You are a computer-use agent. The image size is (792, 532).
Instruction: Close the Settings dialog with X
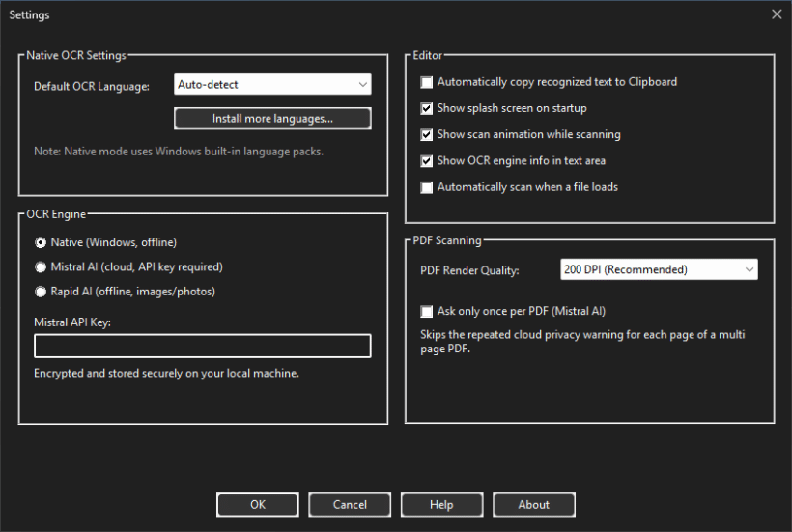click(x=777, y=14)
